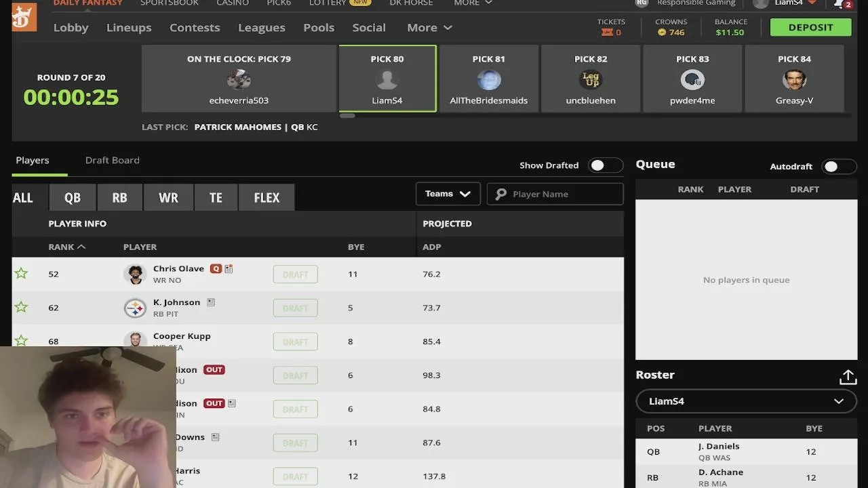
Task: Click the Tickets icon showing 0
Action: 607,33
